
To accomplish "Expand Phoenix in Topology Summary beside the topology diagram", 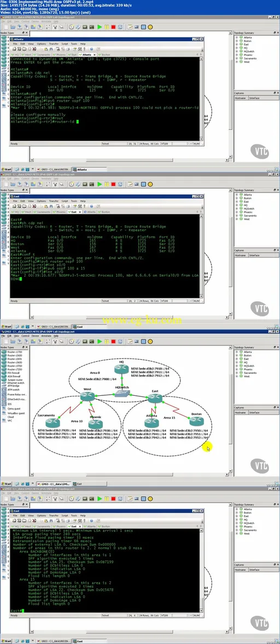I will [236, 369].
